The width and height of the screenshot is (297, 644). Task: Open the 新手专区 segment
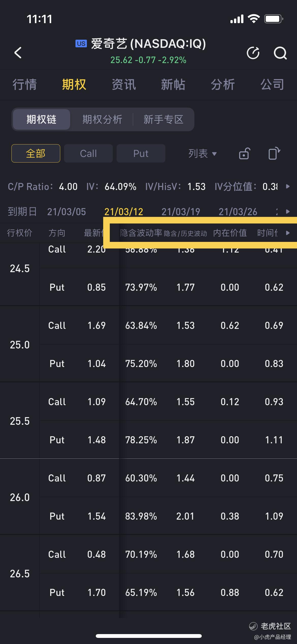163,119
